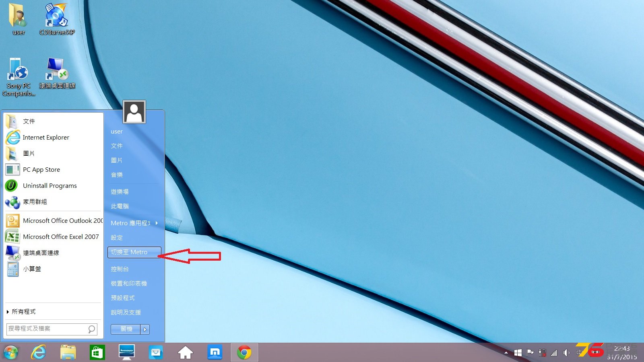Launch Microsoft Office Outlook 2007
Image resolution: width=644 pixels, height=362 pixels.
pos(54,220)
